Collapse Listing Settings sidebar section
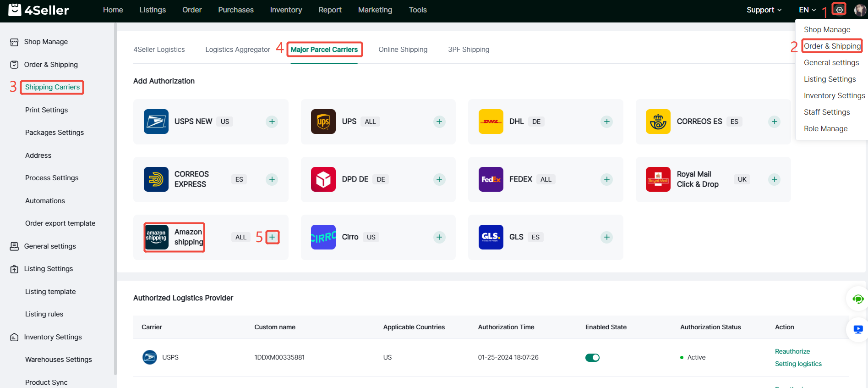The width and height of the screenshot is (868, 388). (x=49, y=269)
